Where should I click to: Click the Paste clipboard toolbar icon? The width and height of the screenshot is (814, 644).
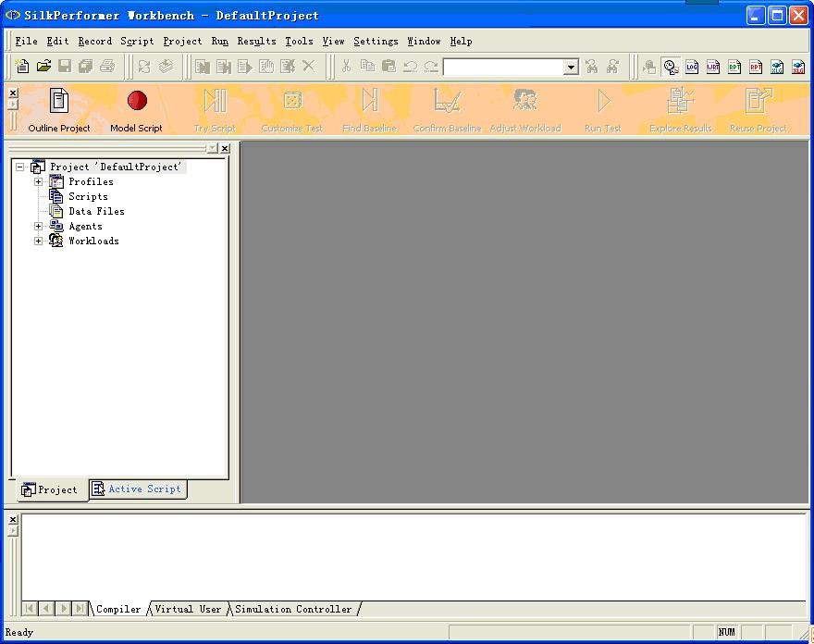pos(388,67)
